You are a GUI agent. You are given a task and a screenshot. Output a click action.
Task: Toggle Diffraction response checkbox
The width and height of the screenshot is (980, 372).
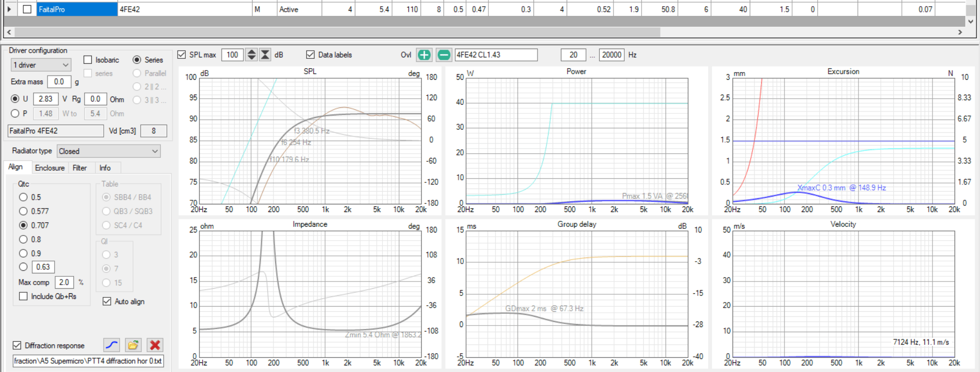(17, 345)
